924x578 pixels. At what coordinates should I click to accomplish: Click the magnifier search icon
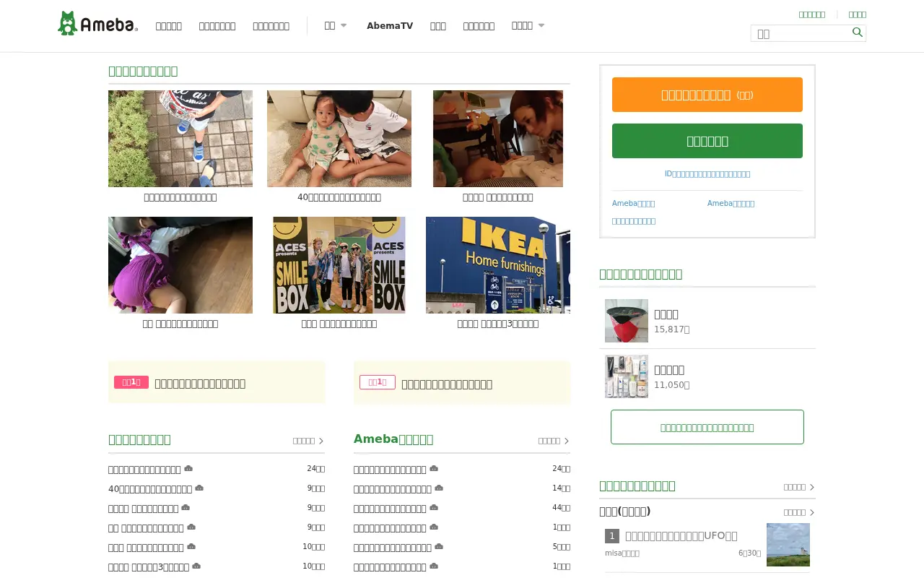tap(858, 32)
